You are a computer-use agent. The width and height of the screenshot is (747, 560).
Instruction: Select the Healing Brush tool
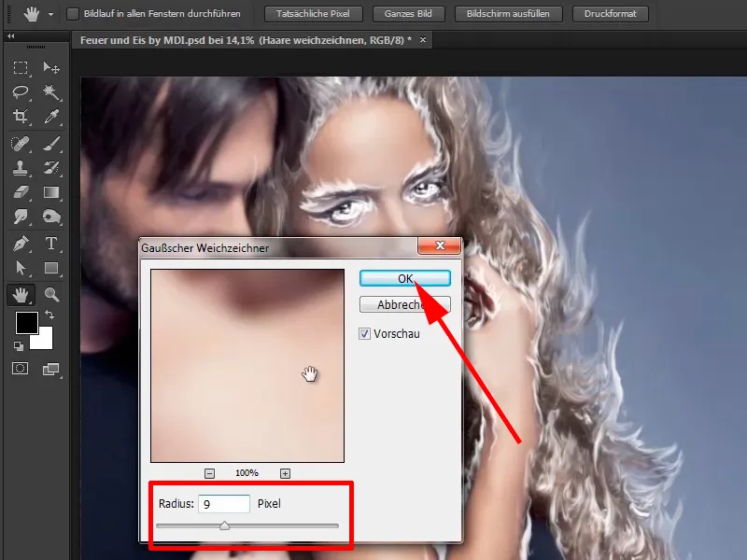[x=21, y=144]
